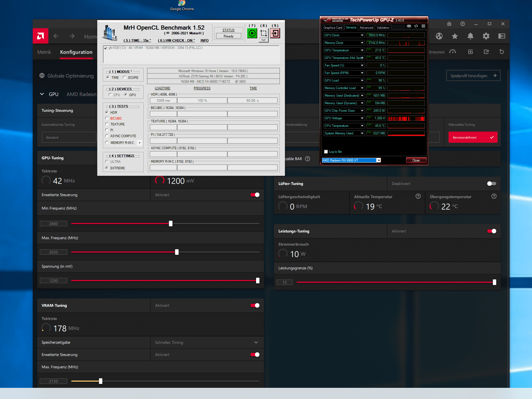Screen dimensions: 532x399
Task: Refresh GPU-Z sensors icon
Action: pyautogui.click(x=416, y=26)
